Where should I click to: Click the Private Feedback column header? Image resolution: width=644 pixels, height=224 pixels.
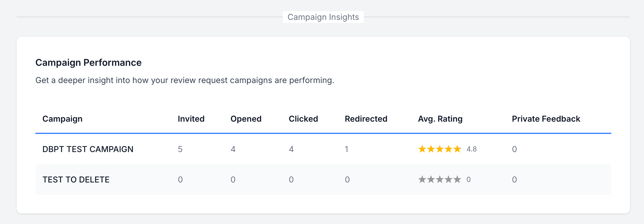click(546, 119)
